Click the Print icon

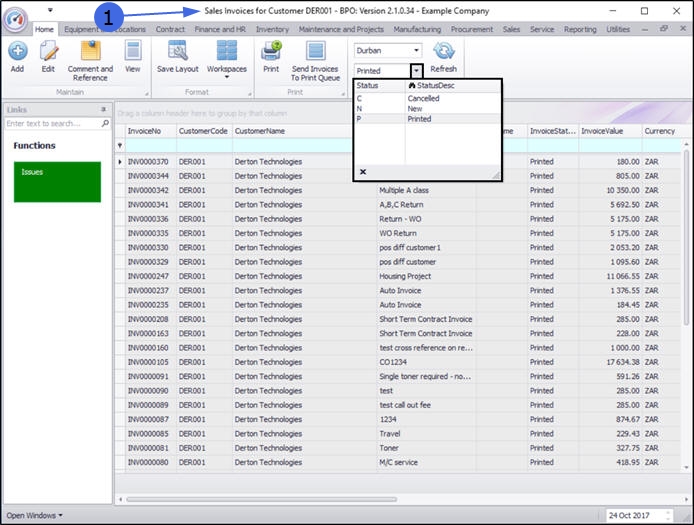271,57
